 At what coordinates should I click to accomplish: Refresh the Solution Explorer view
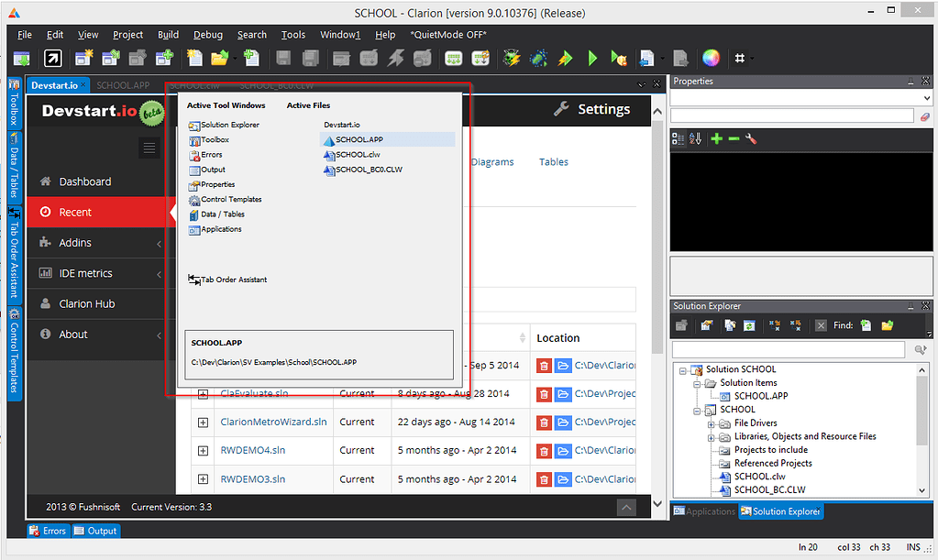click(750, 325)
